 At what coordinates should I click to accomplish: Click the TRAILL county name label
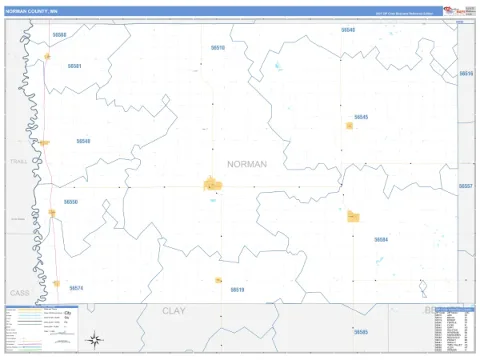(x=19, y=162)
